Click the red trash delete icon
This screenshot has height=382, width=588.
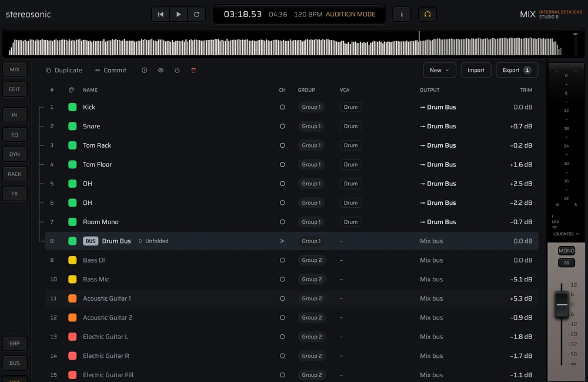tap(193, 70)
